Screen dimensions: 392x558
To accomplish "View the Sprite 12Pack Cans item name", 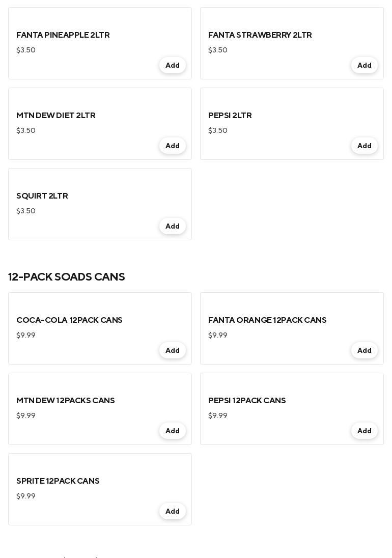I will [x=58, y=481].
